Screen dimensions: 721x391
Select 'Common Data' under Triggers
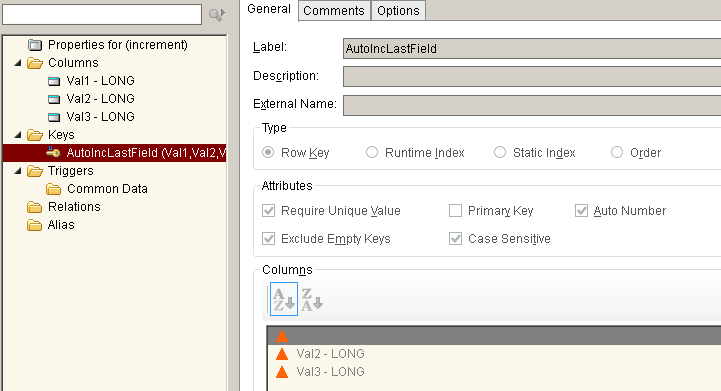[107, 189]
